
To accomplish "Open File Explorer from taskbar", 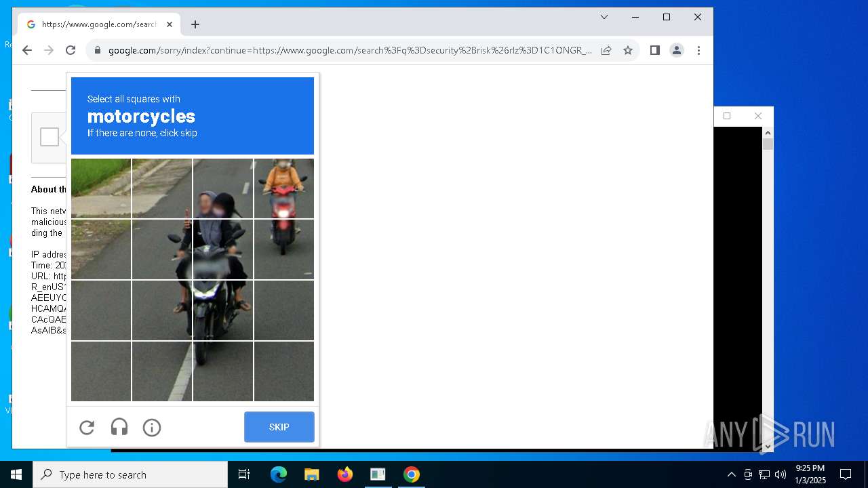I will tap(311, 474).
